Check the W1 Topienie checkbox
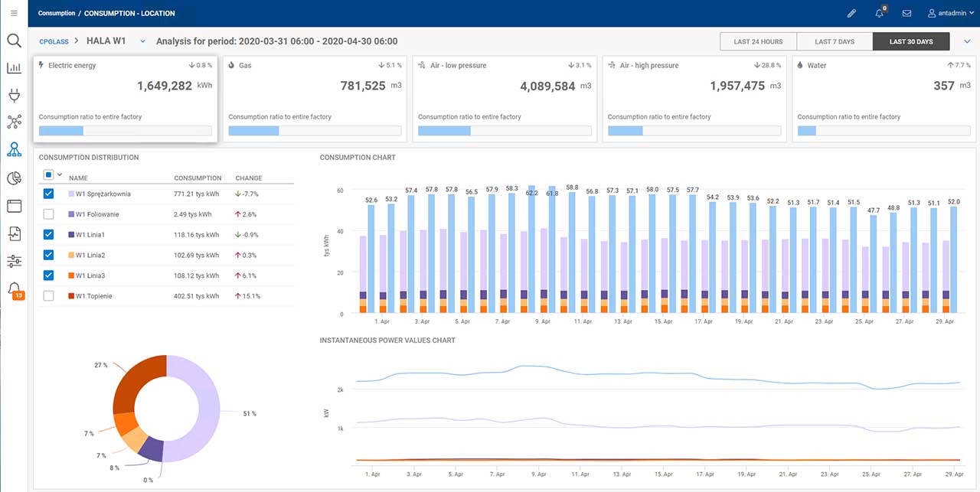Image resolution: width=980 pixels, height=492 pixels. pos(49,296)
